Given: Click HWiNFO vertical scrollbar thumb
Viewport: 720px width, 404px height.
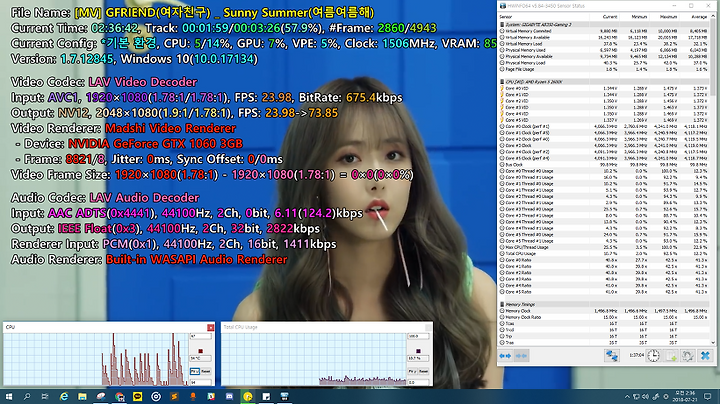Looking at the screenshot, I should coord(713,57).
